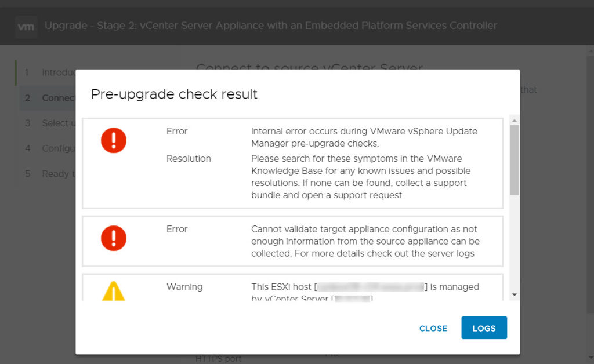Click the Update Manager internal error message text
The height and width of the screenshot is (364, 594).
(x=364, y=137)
